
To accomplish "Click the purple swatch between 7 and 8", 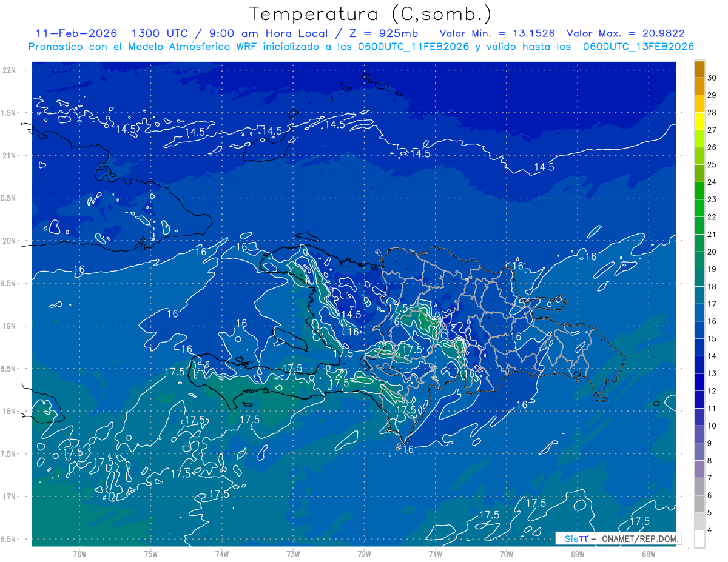I will 699,469.
